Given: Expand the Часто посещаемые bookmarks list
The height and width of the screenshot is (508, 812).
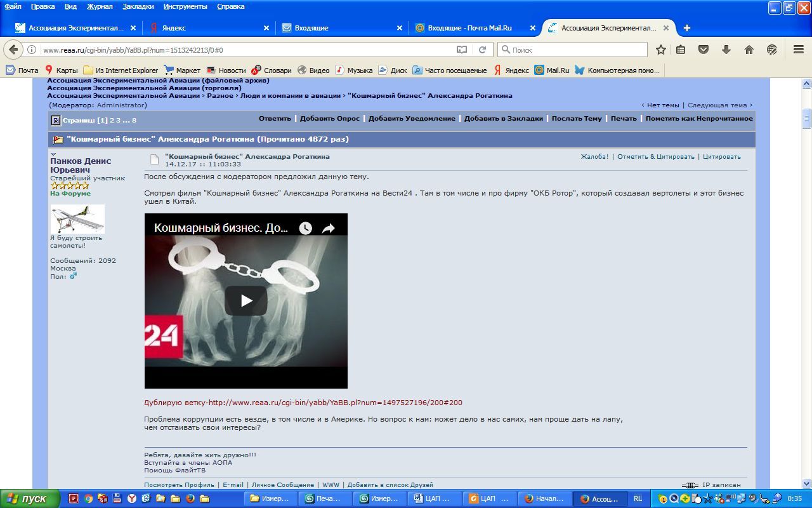Looking at the screenshot, I should pyautogui.click(x=449, y=70).
